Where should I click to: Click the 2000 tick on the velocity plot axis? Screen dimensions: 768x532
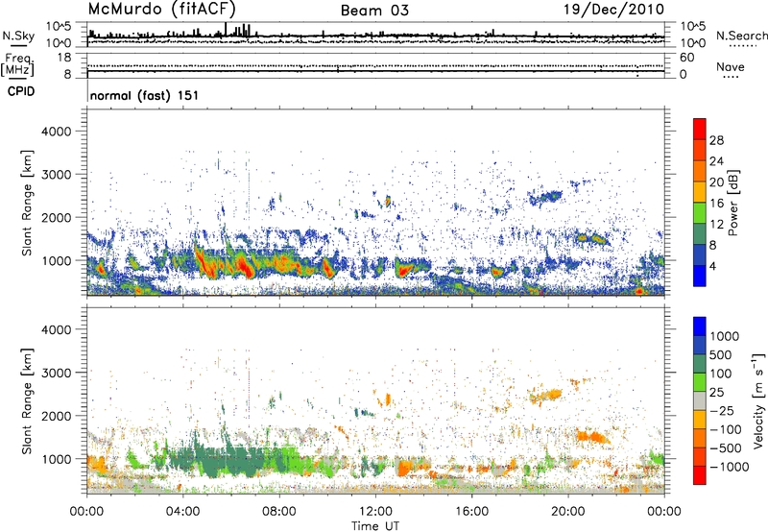57,416
